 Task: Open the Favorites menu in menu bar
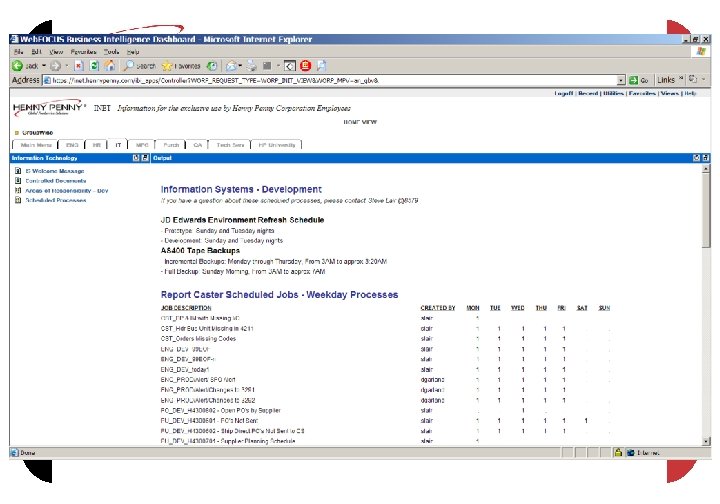point(83,52)
